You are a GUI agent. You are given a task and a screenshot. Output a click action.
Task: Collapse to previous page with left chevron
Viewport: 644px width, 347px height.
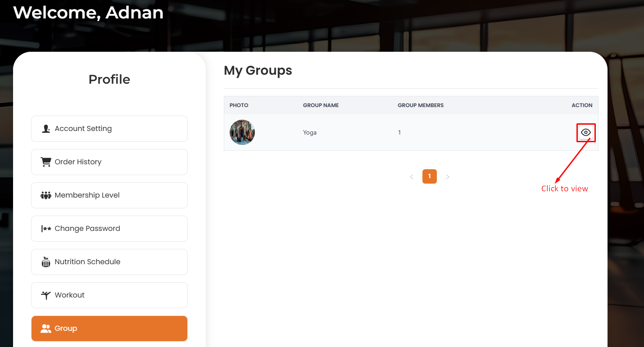tap(412, 176)
